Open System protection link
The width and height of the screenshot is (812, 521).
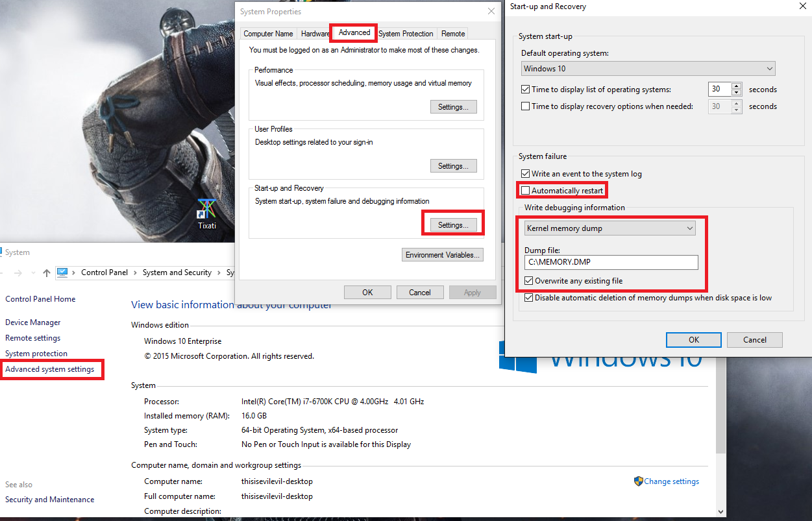pyautogui.click(x=36, y=354)
